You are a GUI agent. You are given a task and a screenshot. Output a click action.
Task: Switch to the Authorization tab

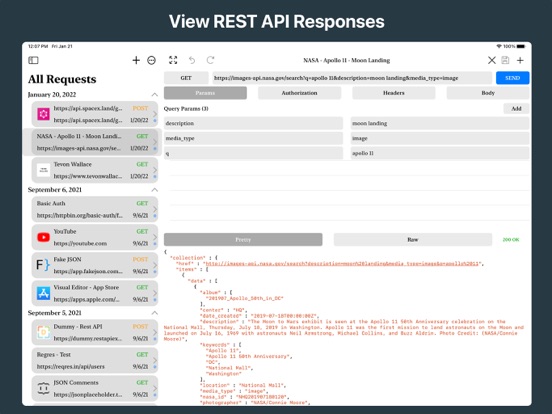point(299,93)
